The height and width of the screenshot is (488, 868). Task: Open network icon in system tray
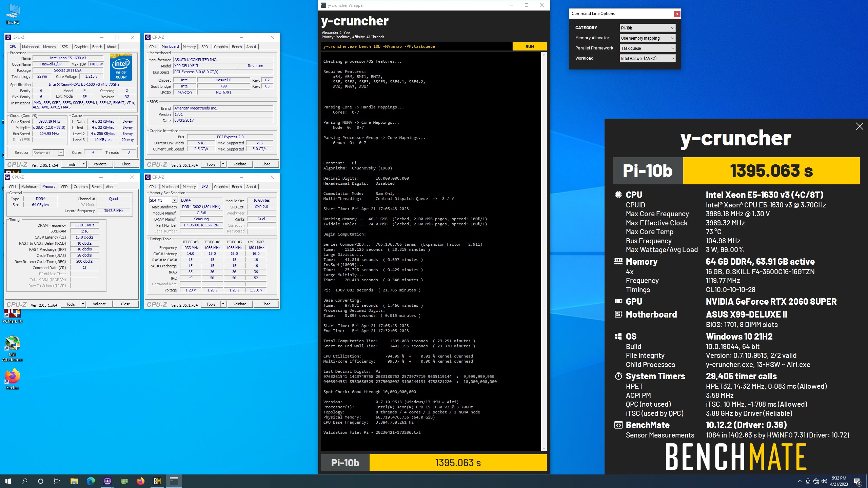click(x=816, y=481)
